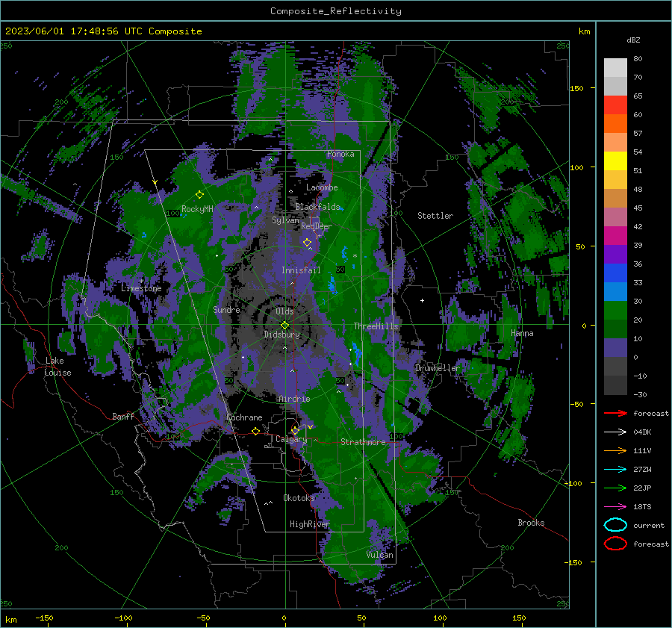Click the Lake Louise label
Viewport: 672px width, 628px height.
point(57,367)
